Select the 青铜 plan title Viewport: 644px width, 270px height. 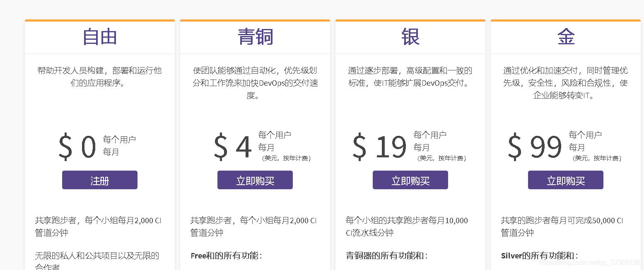(x=255, y=36)
